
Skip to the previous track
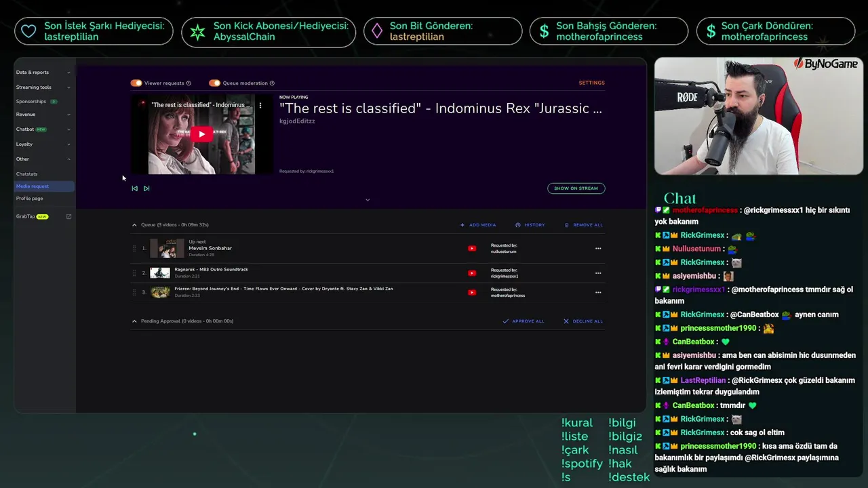pyautogui.click(x=134, y=188)
